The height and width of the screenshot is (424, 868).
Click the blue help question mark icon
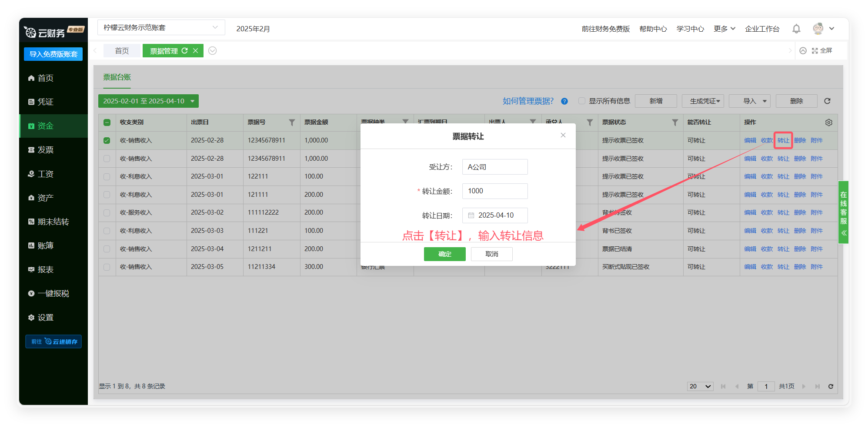564,101
